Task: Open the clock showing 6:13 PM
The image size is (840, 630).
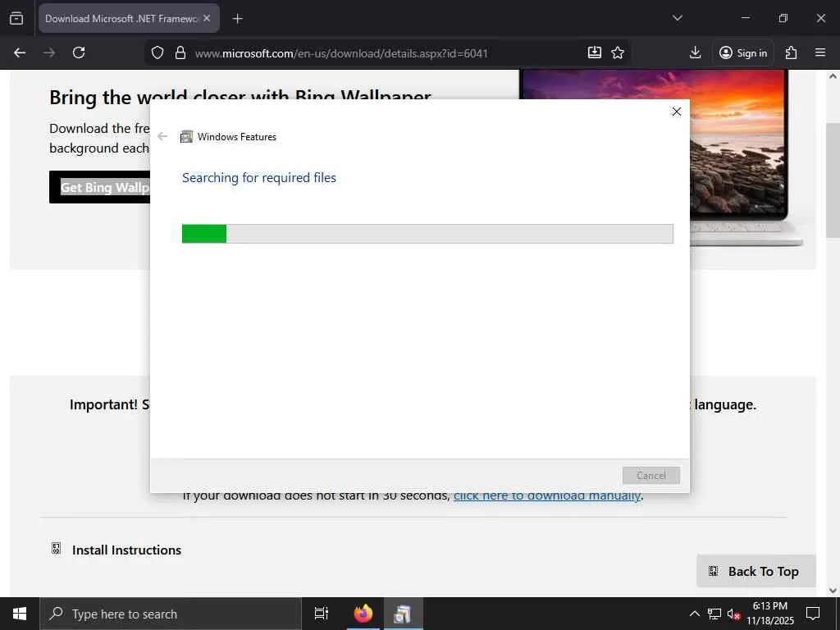Action: (769, 614)
